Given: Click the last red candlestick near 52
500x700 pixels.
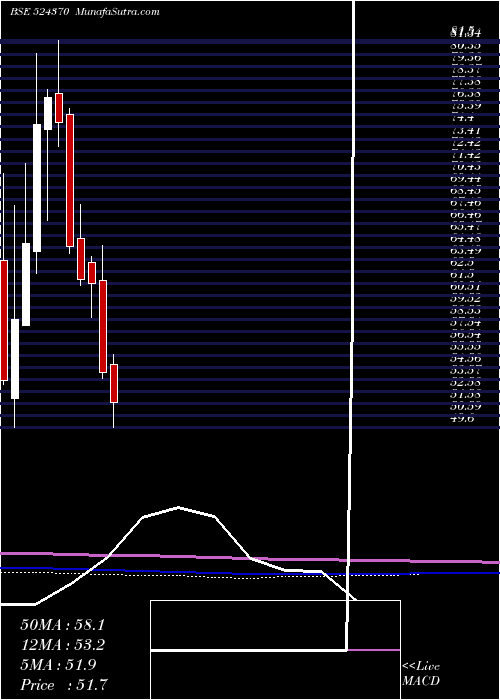Looking at the screenshot, I should pos(114,383).
